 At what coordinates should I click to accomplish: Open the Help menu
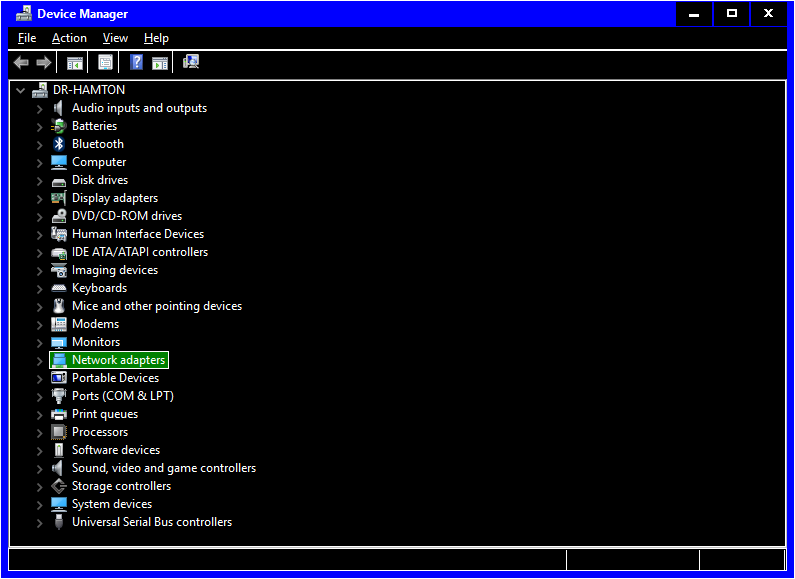[x=156, y=38]
